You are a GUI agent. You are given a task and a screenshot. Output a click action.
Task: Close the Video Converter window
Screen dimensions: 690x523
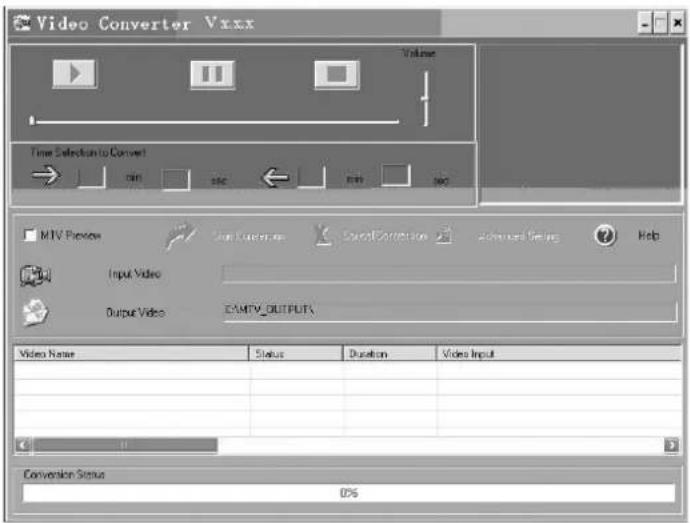pyautogui.click(x=678, y=23)
